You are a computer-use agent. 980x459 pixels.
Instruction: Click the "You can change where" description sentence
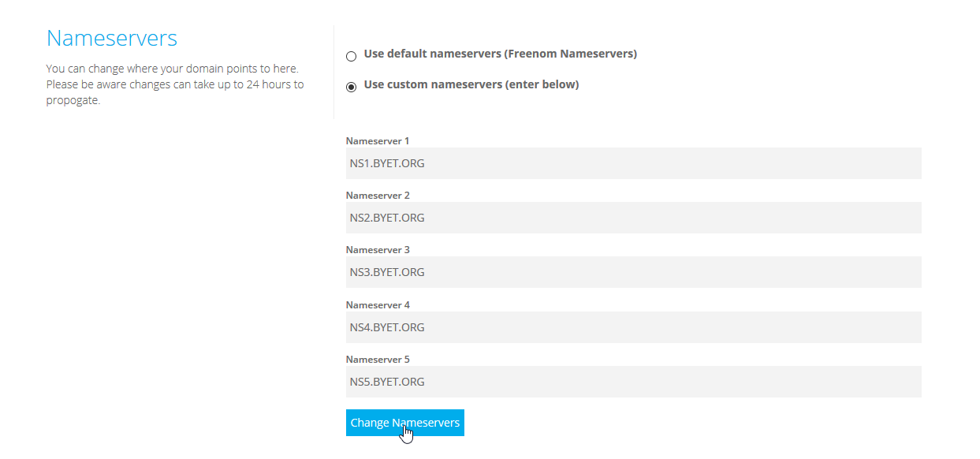tap(172, 69)
